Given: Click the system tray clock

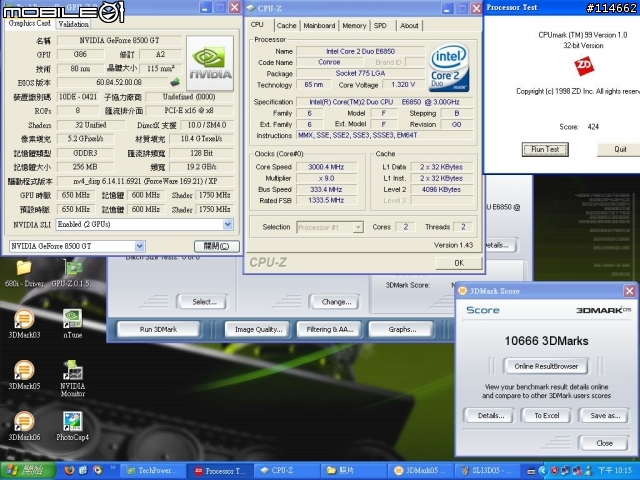Looking at the screenshot, I should pos(615,471).
